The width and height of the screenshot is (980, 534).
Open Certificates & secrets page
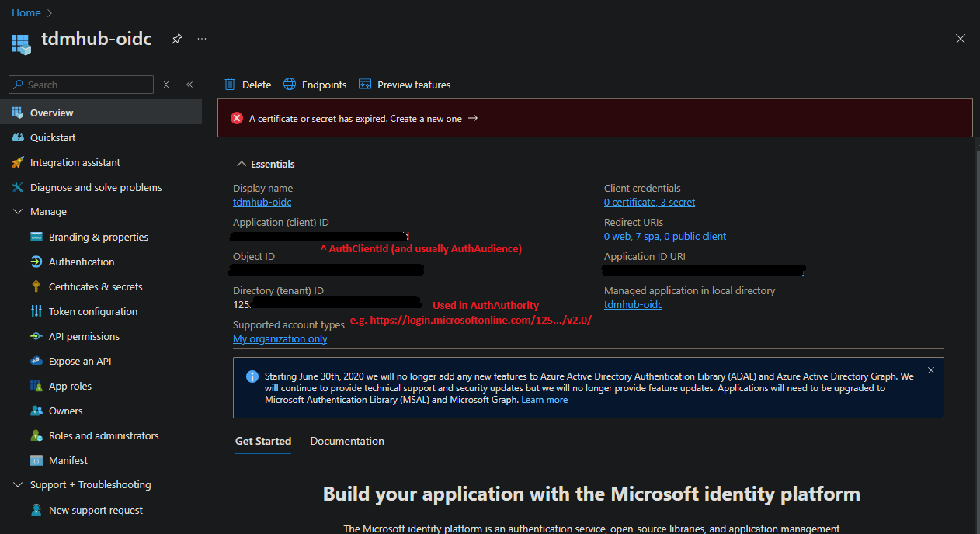pyautogui.click(x=95, y=286)
